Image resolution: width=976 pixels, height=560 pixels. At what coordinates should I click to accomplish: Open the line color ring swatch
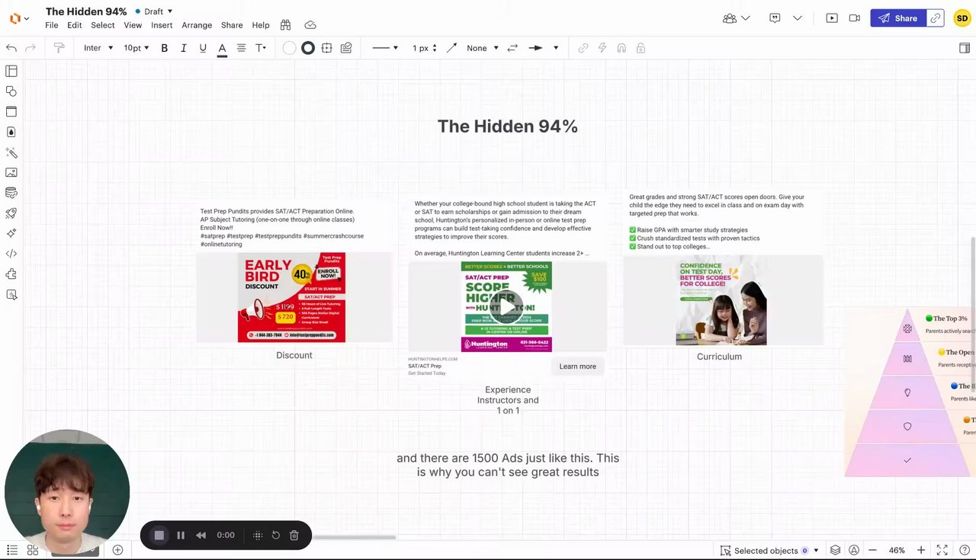point(308,48)
